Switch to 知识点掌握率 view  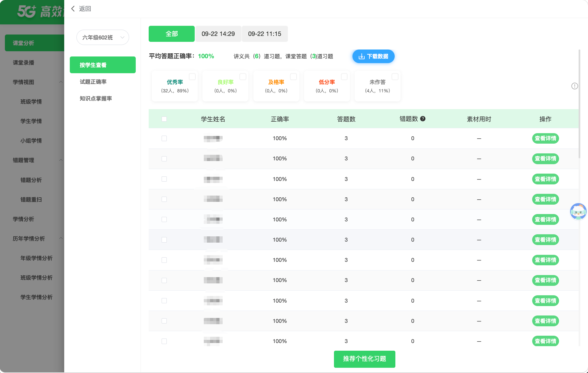(x=96, y=98)
